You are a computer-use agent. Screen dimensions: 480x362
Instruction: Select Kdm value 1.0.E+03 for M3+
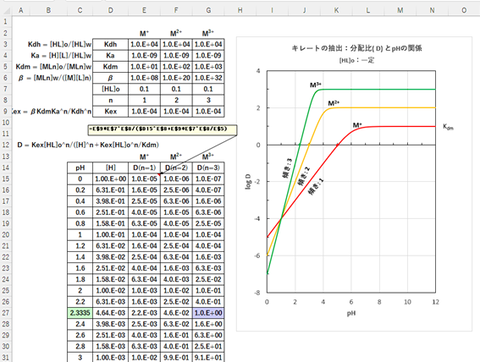(208, 67)
